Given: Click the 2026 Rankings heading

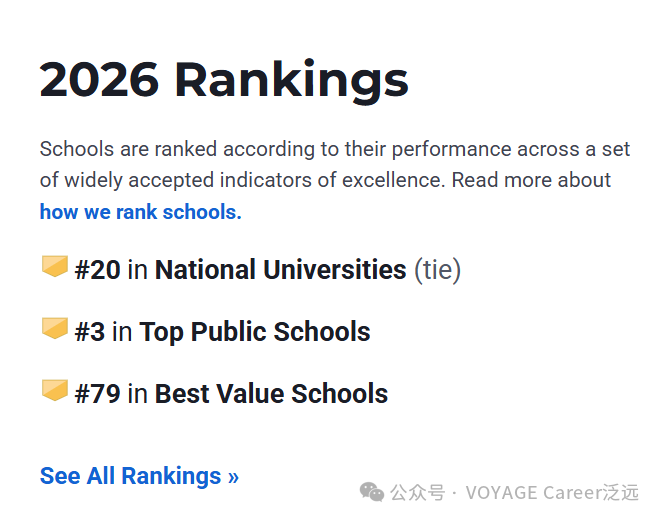Looking at the screenshot, I should (x=224, y=79).
